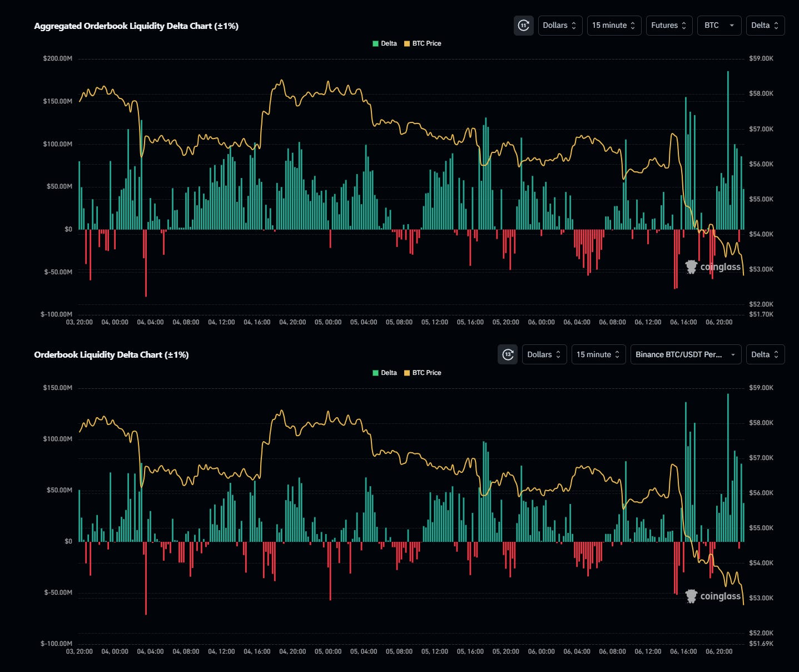The width and height of the screenshot is (799, 672).
Task: Click the auto-refresh timer icon in Aggregated chart
Action: coord(523,26)
